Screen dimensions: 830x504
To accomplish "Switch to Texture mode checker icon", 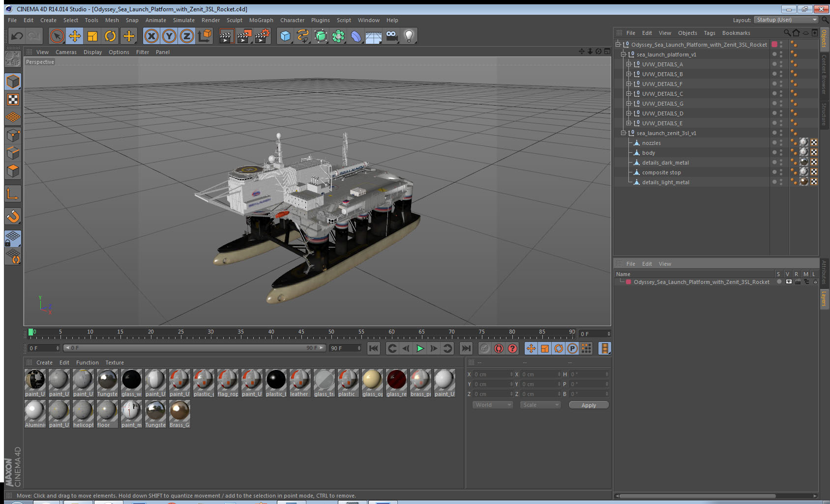I will [13, 99].
